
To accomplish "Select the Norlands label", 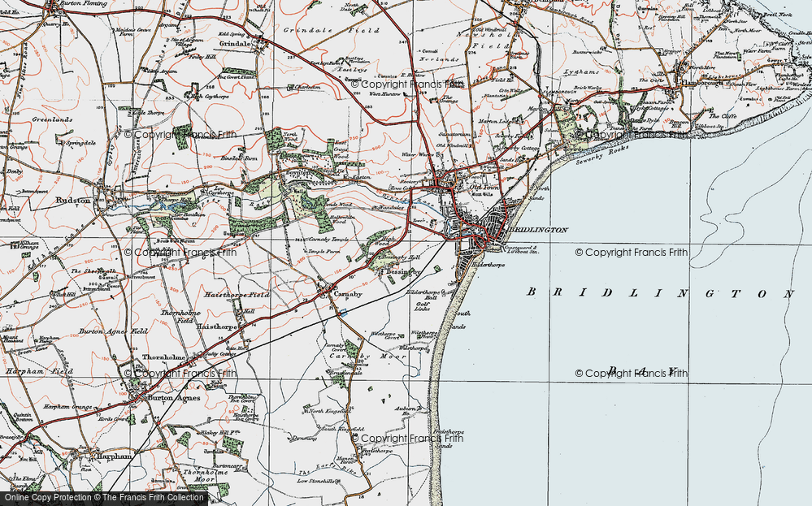I will [x=441, y=59].
